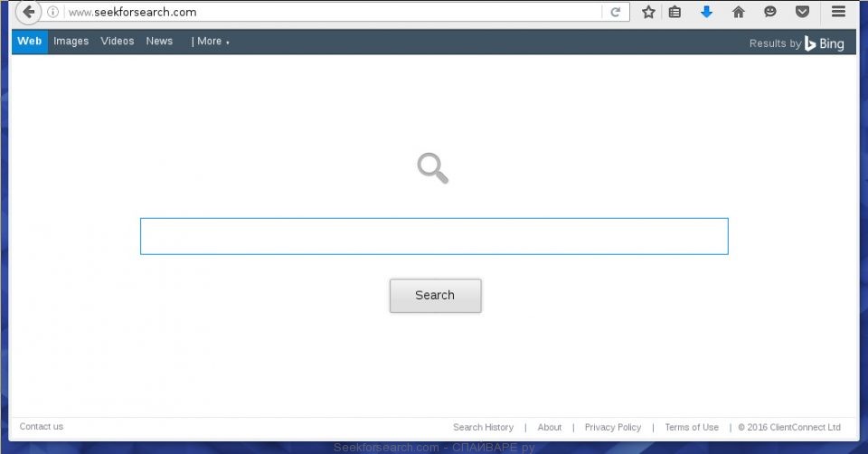
Task: Reload the page with refresh icon
Action: click(x=616, y=13)
